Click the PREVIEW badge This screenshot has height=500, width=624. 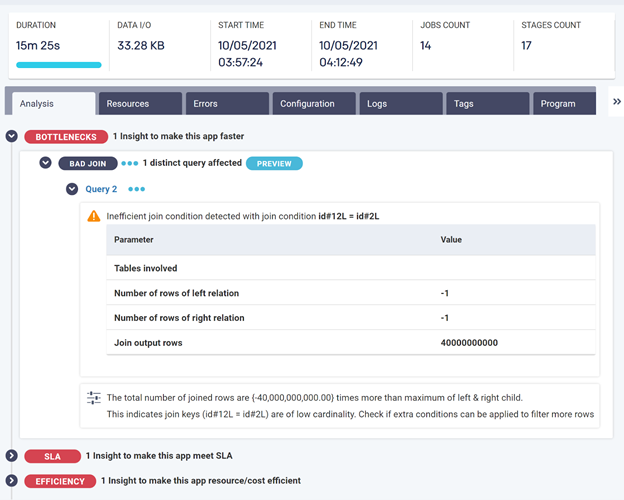(x=274, y=164)
